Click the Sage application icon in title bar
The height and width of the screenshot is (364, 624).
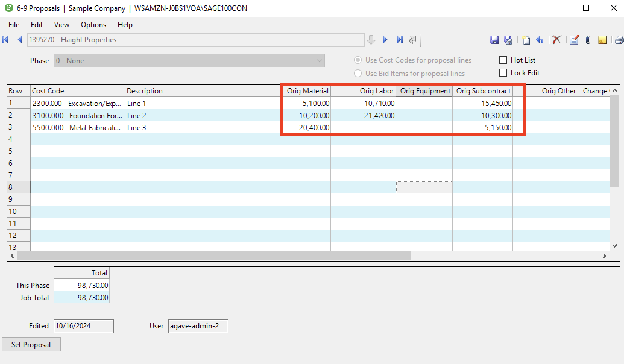(x=9, y=8)
